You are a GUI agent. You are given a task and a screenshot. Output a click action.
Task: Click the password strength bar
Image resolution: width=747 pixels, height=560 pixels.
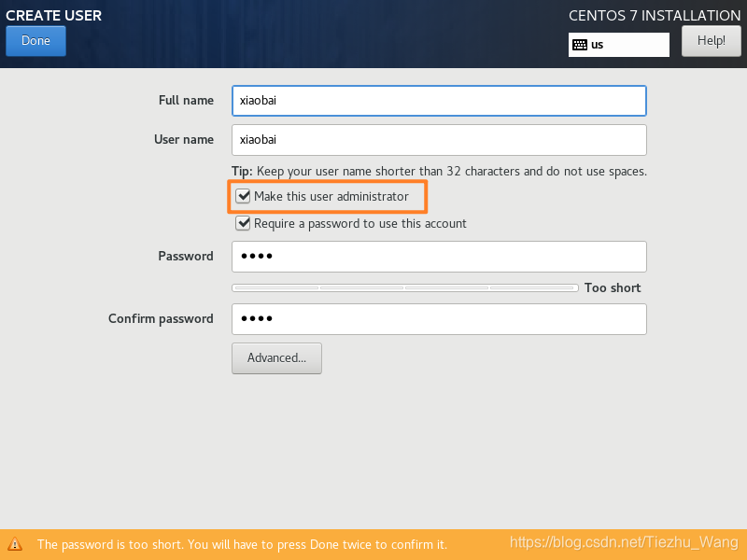405,287
